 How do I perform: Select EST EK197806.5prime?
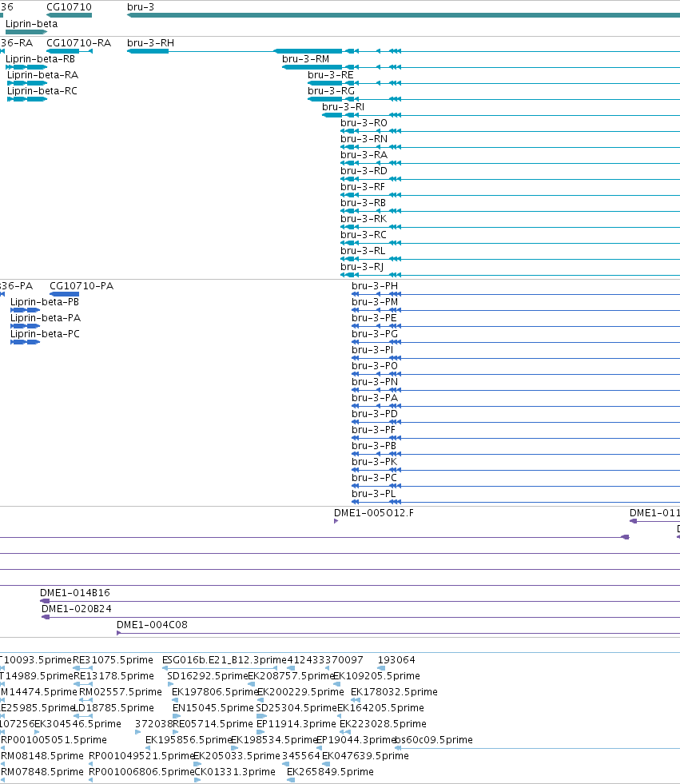click(x=215, y=692)
